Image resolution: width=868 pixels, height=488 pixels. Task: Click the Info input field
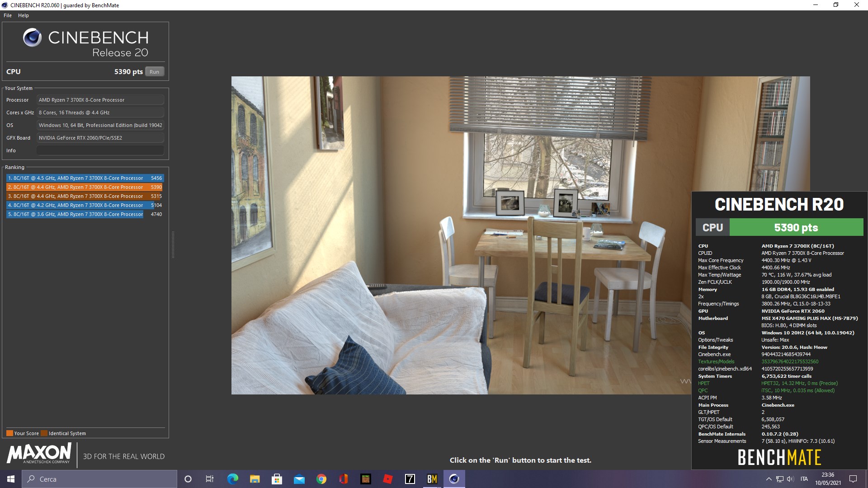click(100, 150)
